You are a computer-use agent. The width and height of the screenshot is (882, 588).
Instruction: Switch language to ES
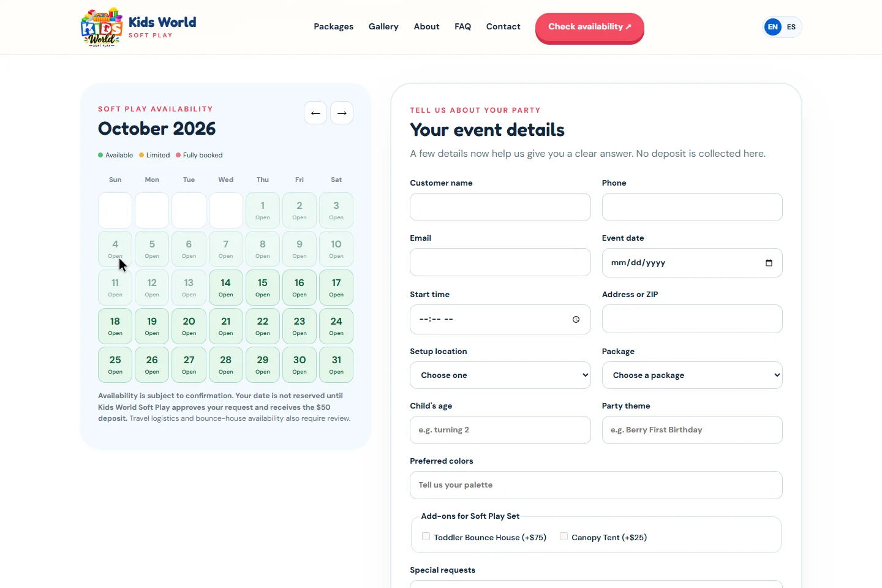pyautogui.click(x=791, y=27)
